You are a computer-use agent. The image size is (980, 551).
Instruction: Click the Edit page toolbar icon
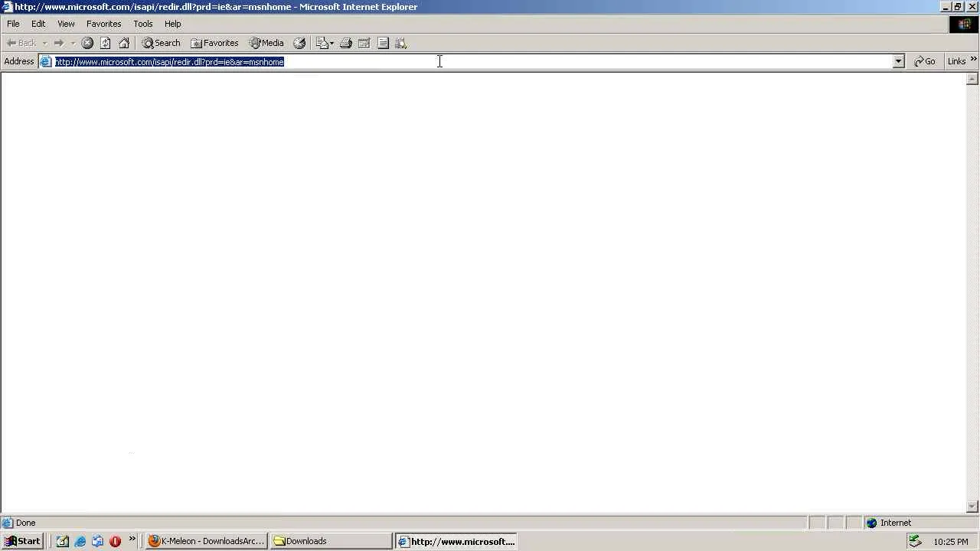click(364, 43)
